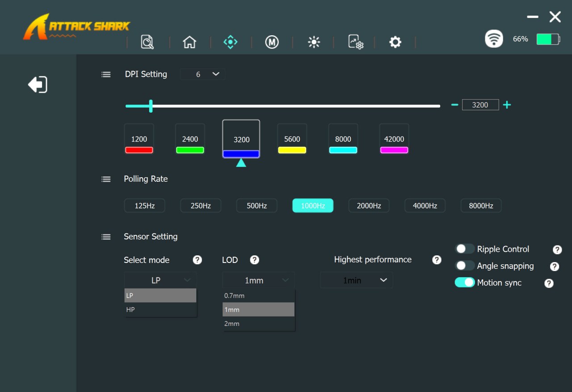
Task: Minimize the Attack Shark window
Action: [x=533, y=17]
